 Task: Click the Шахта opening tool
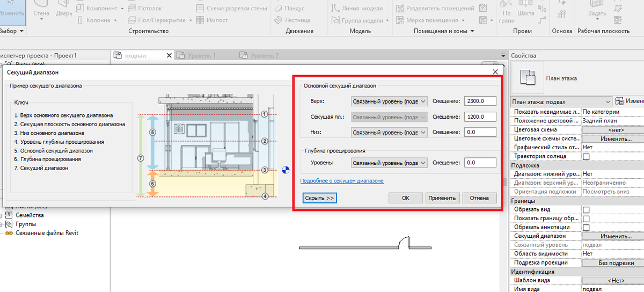525,8
